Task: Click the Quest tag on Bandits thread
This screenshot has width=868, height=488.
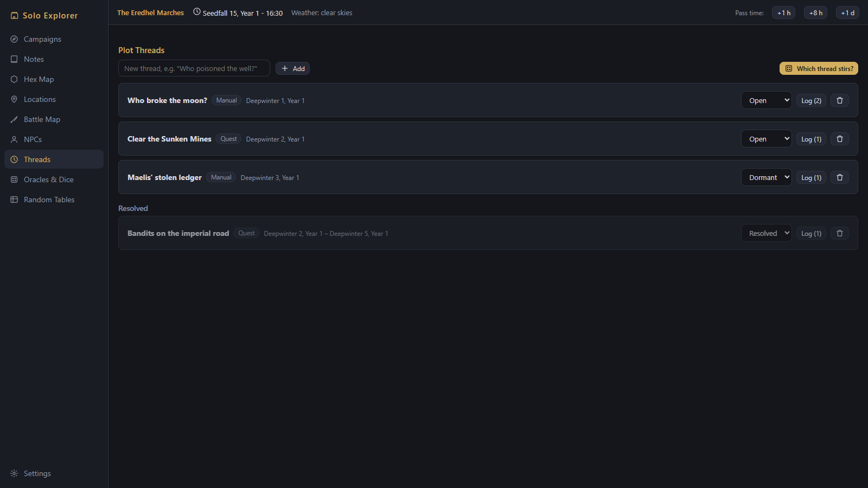Action: [x=246, y=233]
